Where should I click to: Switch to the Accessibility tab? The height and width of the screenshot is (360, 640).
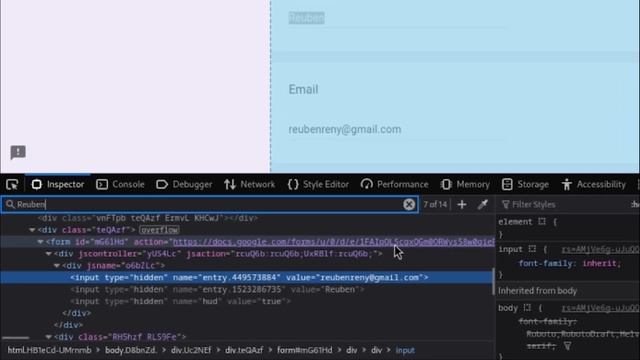coord(593,184)
